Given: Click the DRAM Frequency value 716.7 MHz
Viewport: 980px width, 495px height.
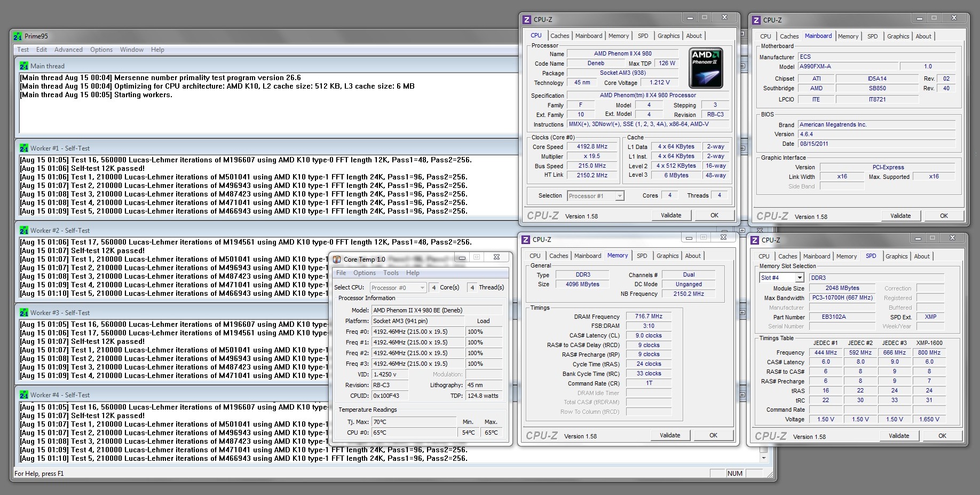Looking at the screenshot, I should click(649, 316).
